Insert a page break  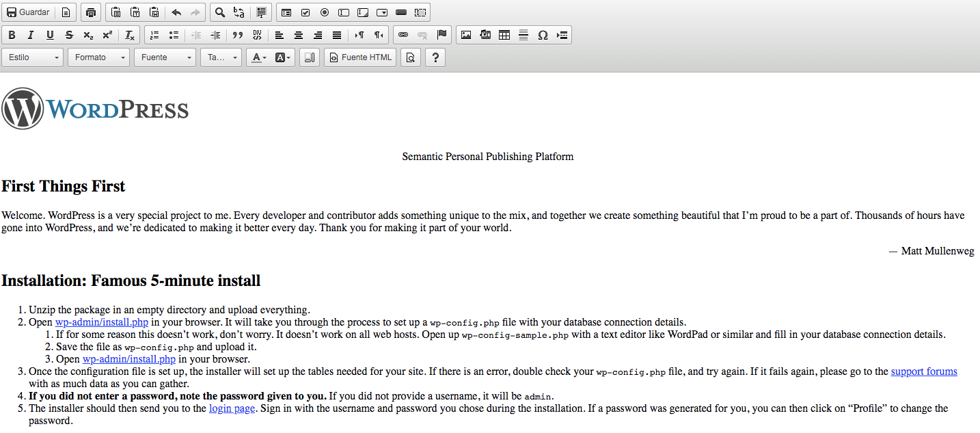coord(562,35)
